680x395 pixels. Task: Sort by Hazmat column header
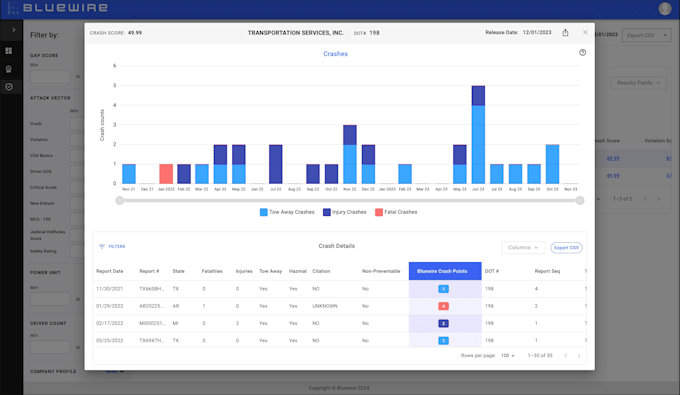298,271
